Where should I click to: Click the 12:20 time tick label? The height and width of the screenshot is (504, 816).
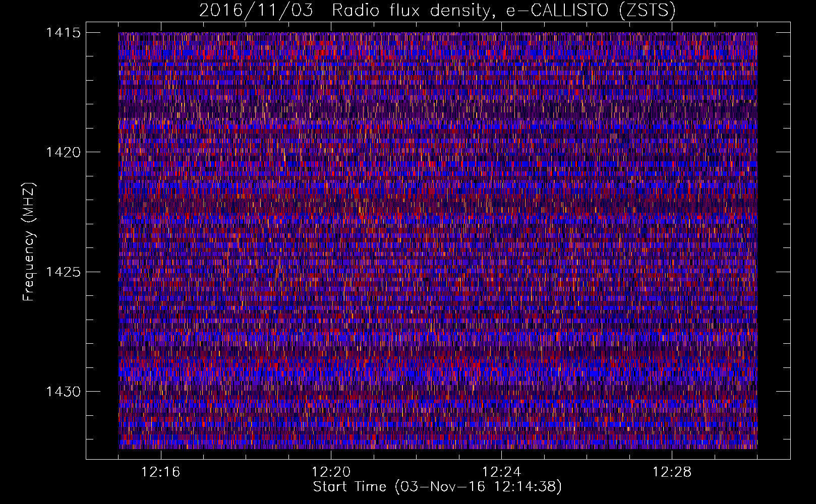[331, 472]
